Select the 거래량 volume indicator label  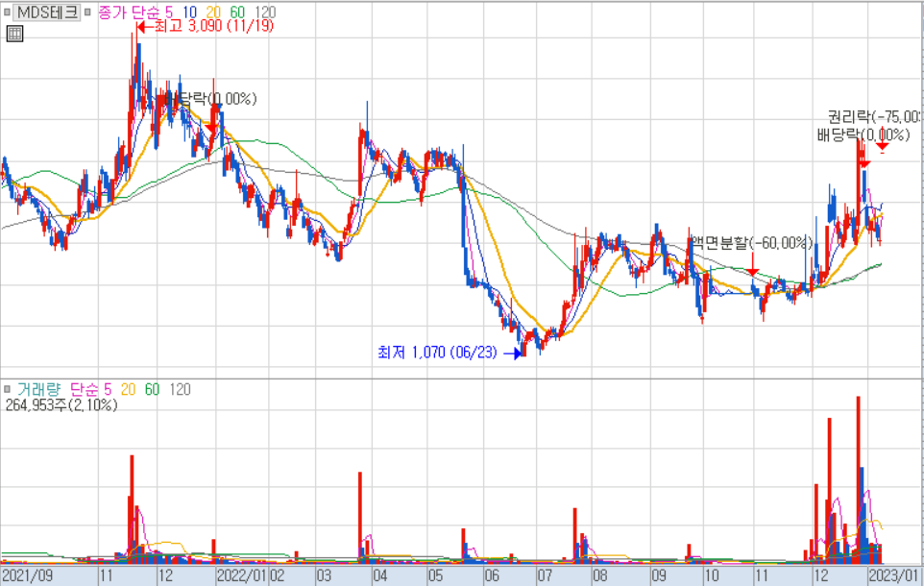click(x=38, y=389)
